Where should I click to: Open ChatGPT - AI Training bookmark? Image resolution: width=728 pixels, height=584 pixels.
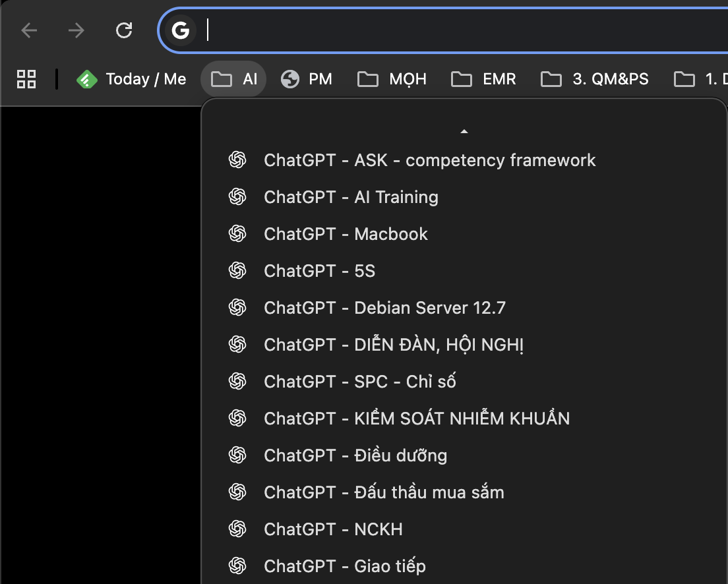point(351,197)
